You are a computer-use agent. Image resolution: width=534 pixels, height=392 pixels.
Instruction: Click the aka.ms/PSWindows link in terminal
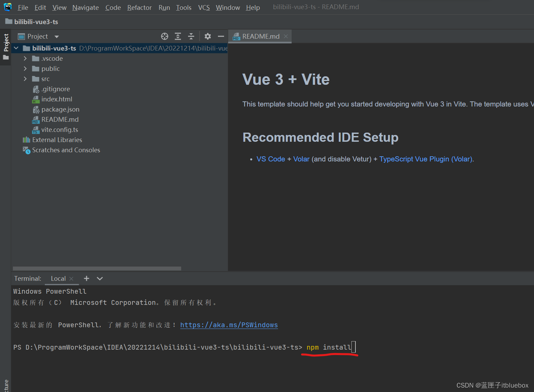pos(229,325)
